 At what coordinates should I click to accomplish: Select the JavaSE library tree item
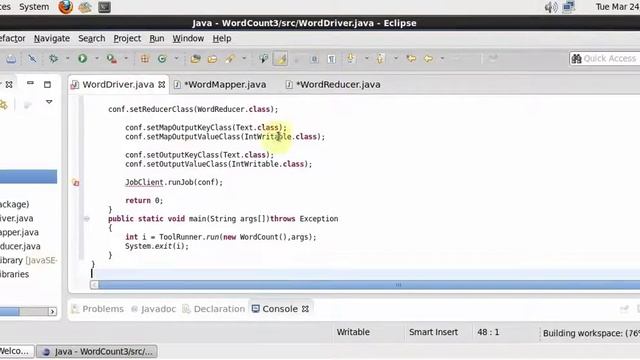tap(29, 260)
